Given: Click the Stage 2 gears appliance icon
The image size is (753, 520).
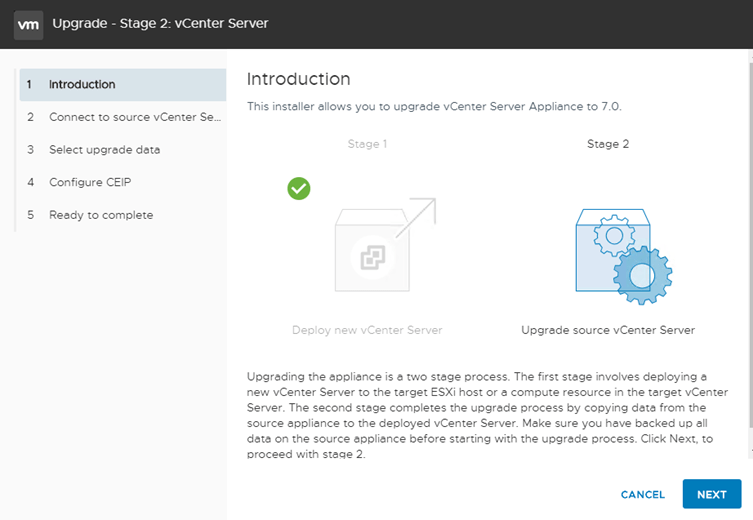Looking at the screenshot, I should [622, 257].
